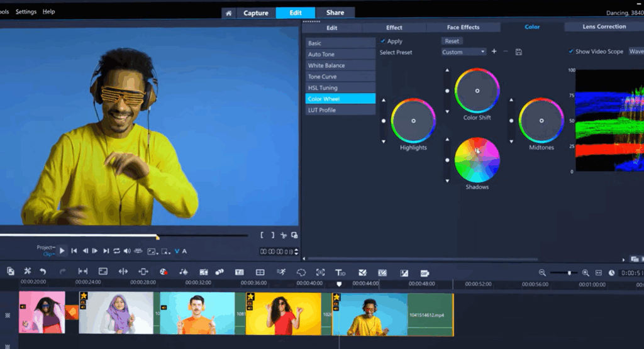This screenshot has height=349, width=644.
Task: Toggle the system volume speaker button
Action: (x=127, y=250)
